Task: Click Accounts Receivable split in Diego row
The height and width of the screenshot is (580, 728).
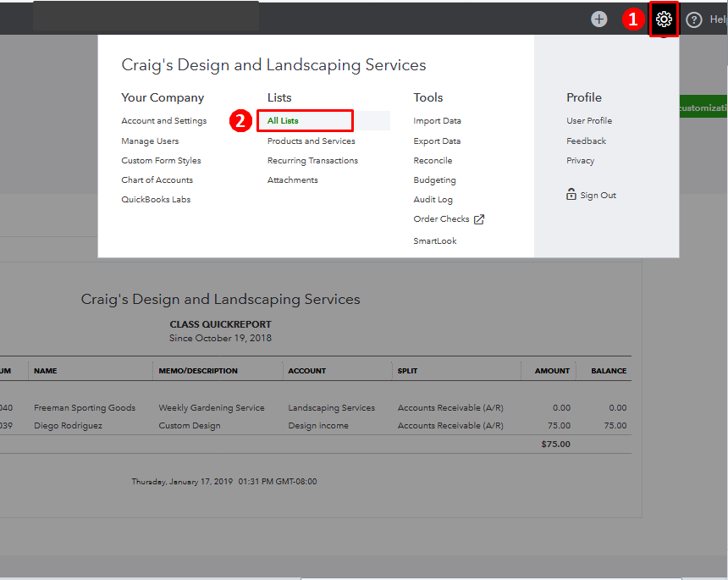Action: [x=449, y=425]
